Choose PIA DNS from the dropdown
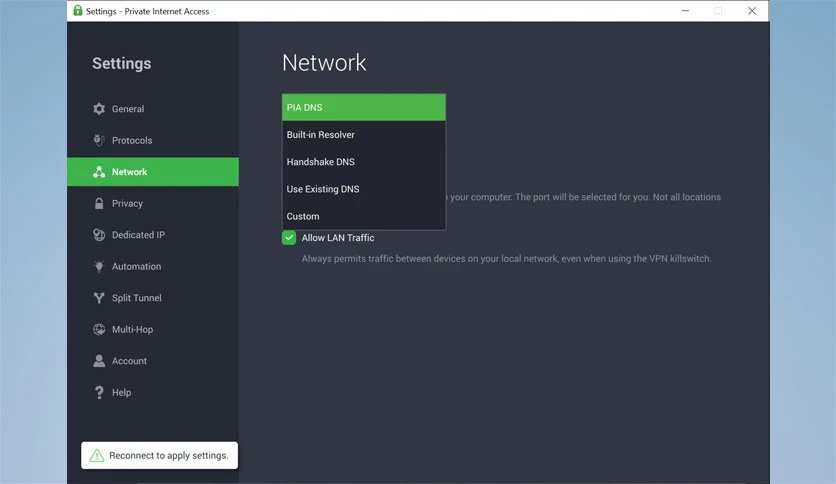This screenshot has height=484, width=836. (x=364, y=107)
